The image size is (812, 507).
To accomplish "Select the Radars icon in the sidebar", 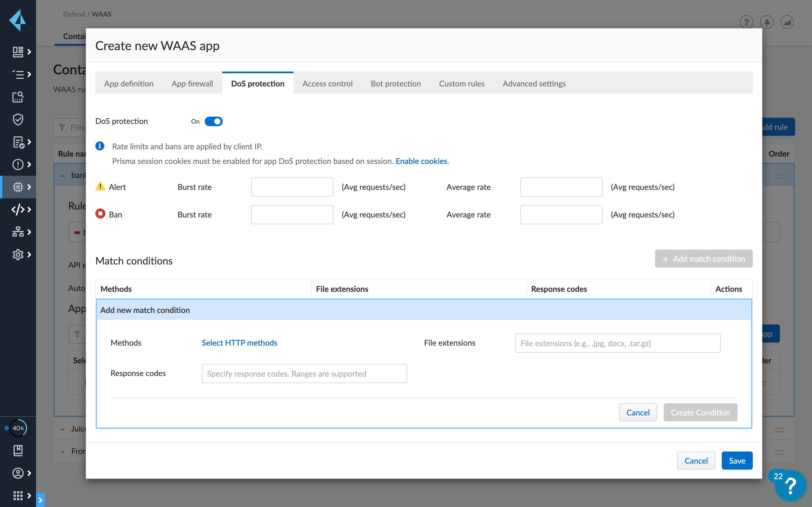I will [18, 74].
